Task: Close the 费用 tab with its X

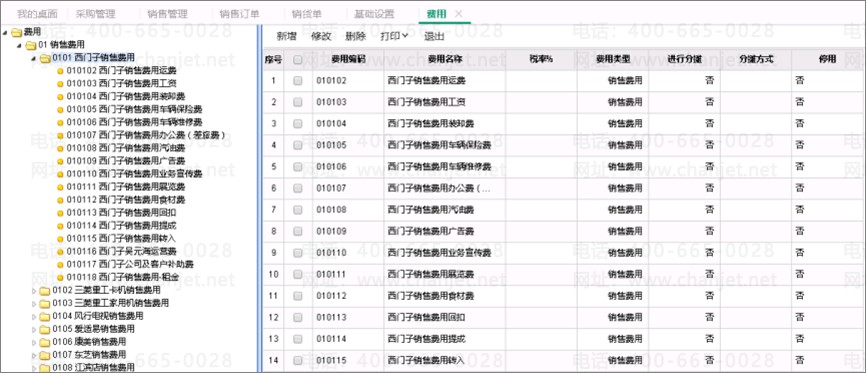Action: 458,14
